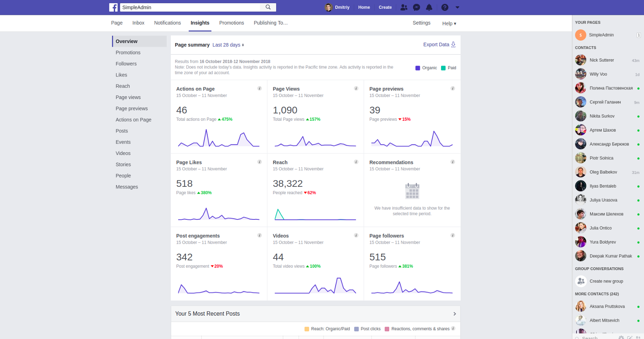Open the Inbox tab
The width and height of the screenshot is (644, 339).
click(138, 23)
